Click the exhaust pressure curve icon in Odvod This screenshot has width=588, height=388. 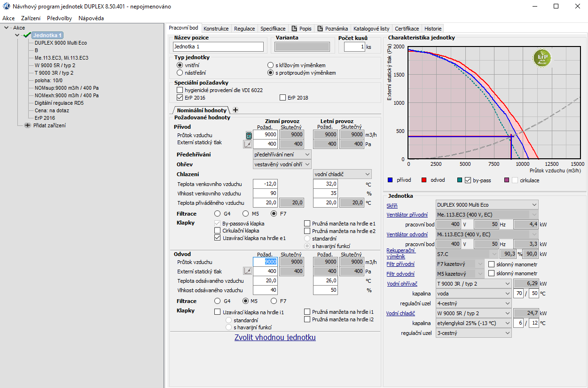point(248,271)
